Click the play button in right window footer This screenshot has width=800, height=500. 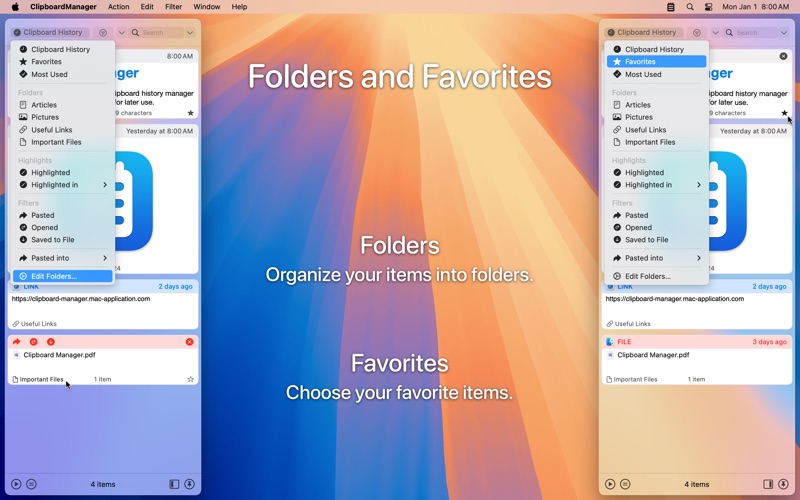610,484
